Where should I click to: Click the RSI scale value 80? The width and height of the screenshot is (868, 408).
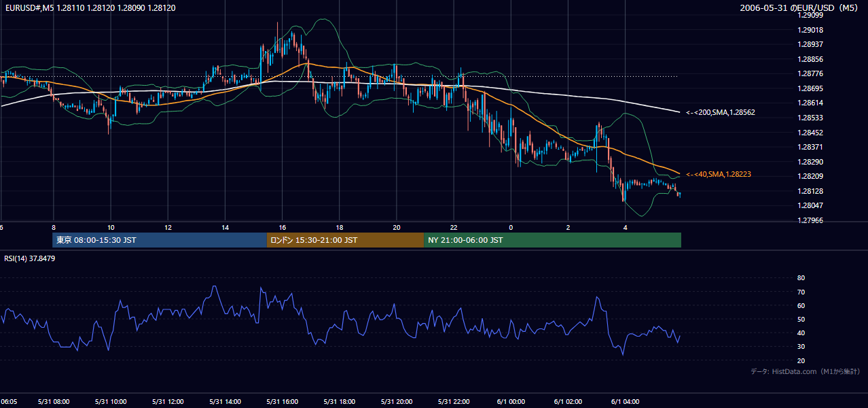pyautogui.click(x=801, y=278)
